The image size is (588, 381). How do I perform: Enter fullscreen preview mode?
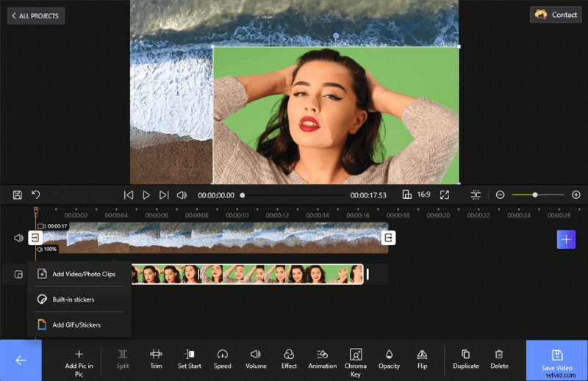coord(445,195)
